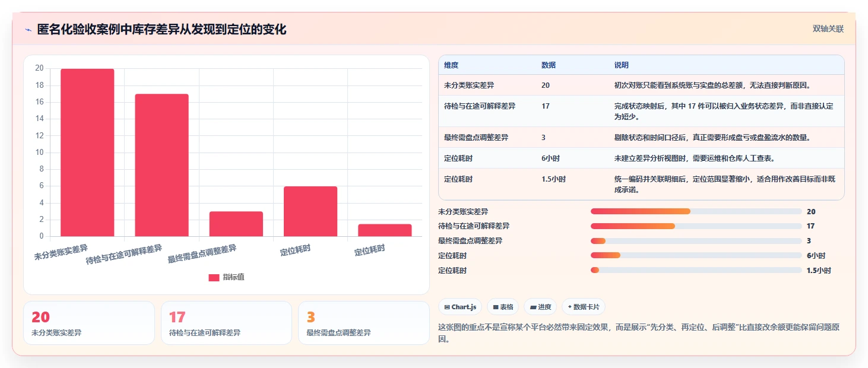Select the table cell reading 1.5小时
The height and width of the screenshot is (368, 868).
coord(553,179)
